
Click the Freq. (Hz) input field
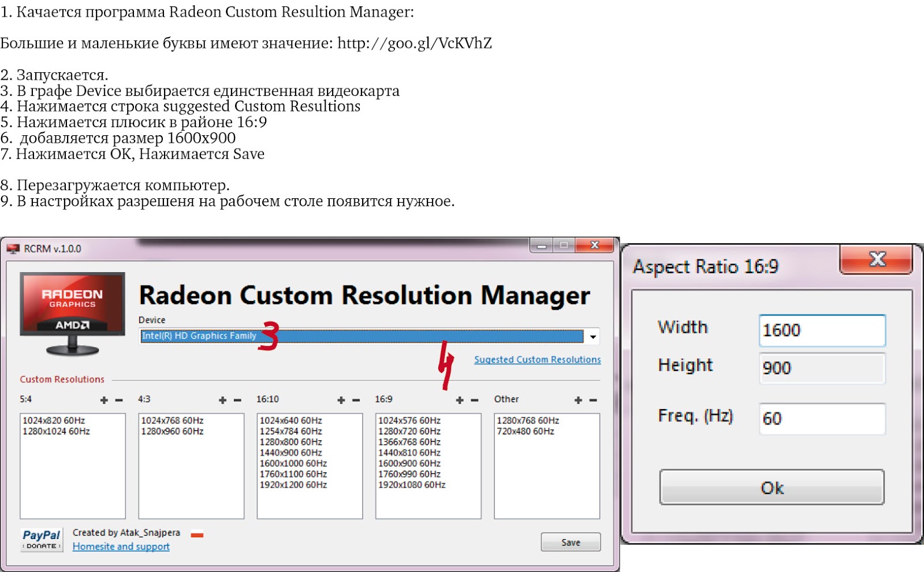pyautogui.click(x=822, y=418)
